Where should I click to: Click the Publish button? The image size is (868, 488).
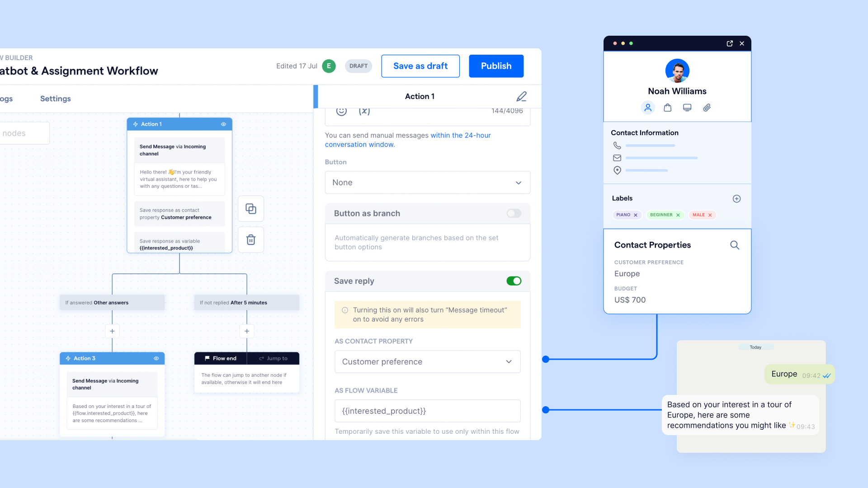coord(496,66)
